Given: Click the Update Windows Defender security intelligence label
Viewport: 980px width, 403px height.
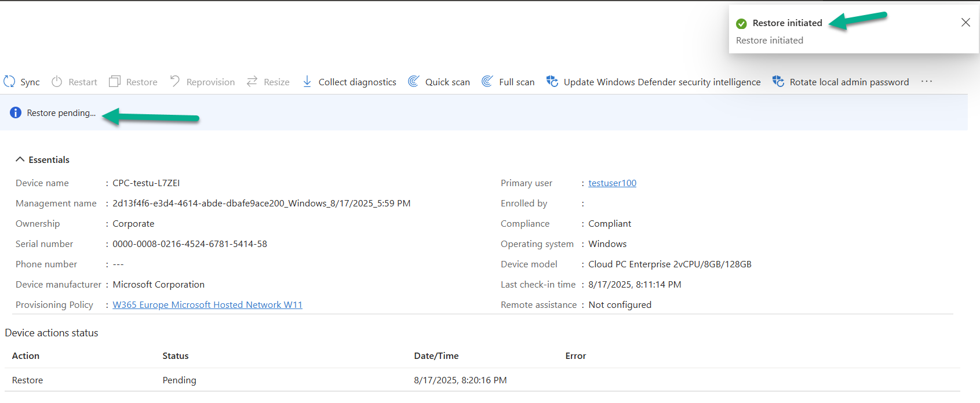Looking at the screenshot, I should pos(662,82).
